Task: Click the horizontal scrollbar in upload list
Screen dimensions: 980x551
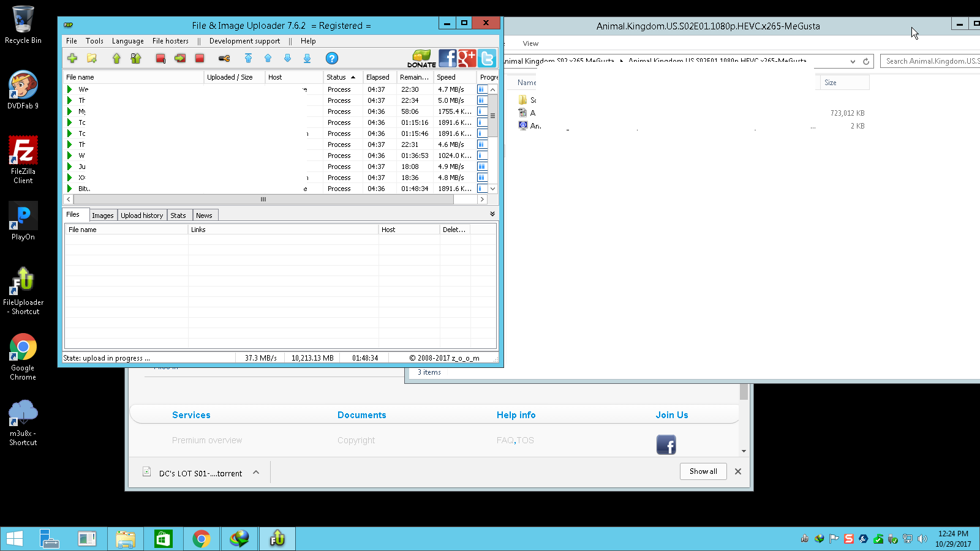Action: 263,200
